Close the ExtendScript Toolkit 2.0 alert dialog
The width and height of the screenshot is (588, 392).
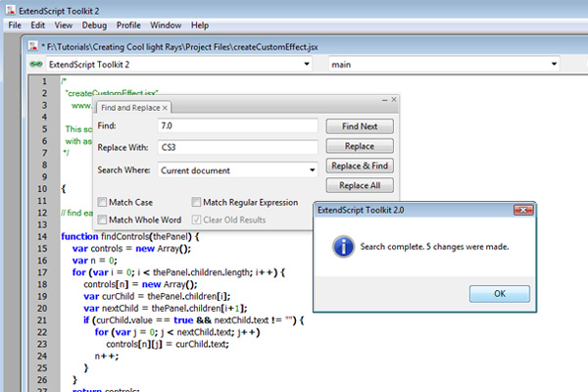(x=523, y=210)
